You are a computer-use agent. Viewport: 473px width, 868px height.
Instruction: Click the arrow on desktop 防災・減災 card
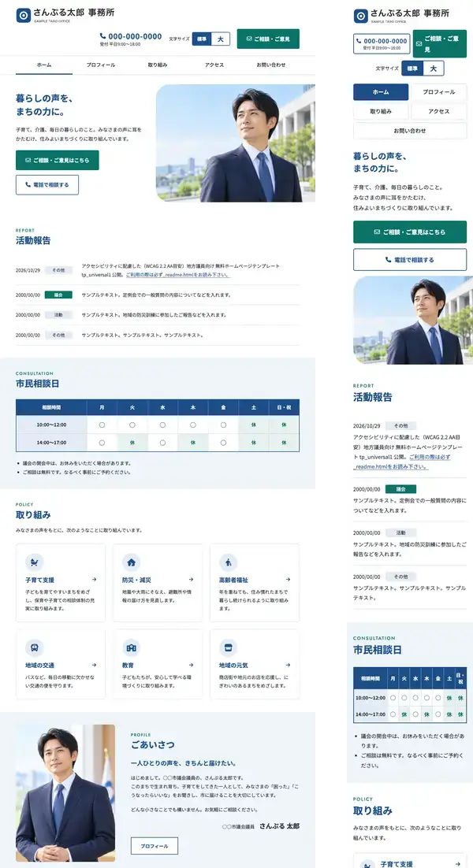[191, 580]
